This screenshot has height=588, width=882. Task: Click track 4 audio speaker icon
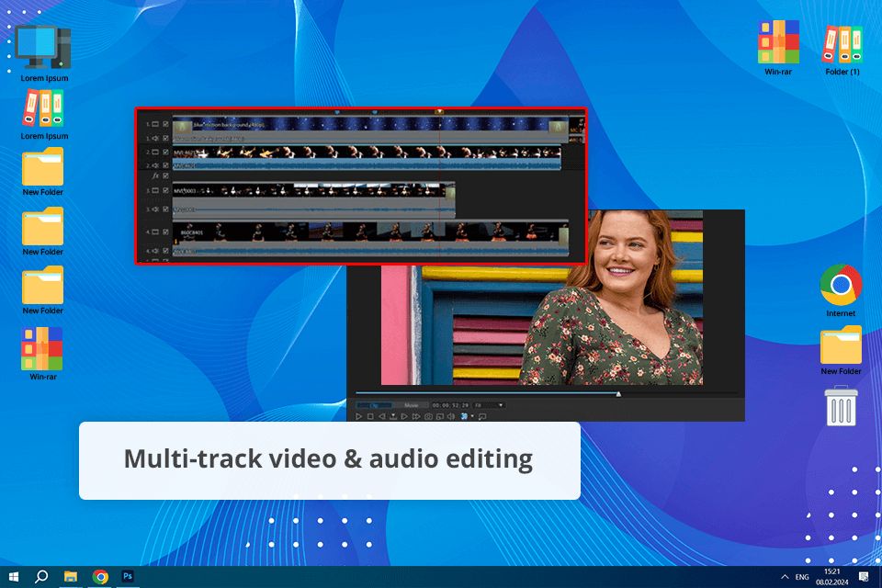tap(155, 251)
